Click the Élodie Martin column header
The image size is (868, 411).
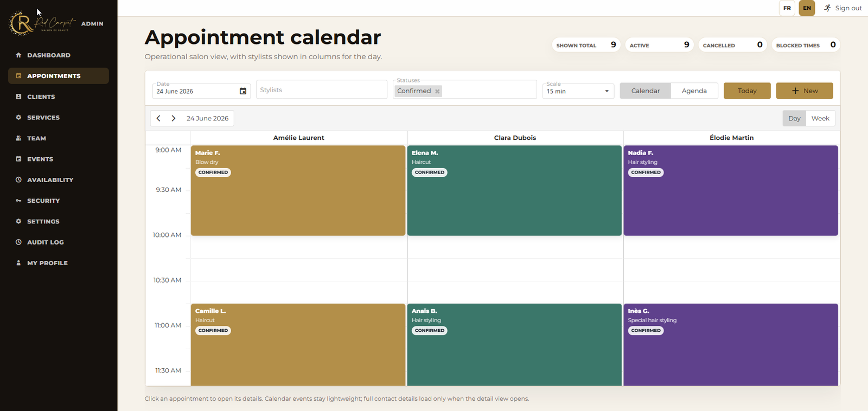(x=731, y=138)
